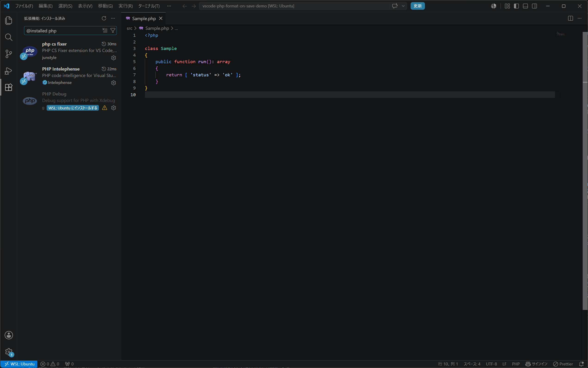588x368 pixels.
Task: Refresh the installed extensions list
Action: point(104,18)
